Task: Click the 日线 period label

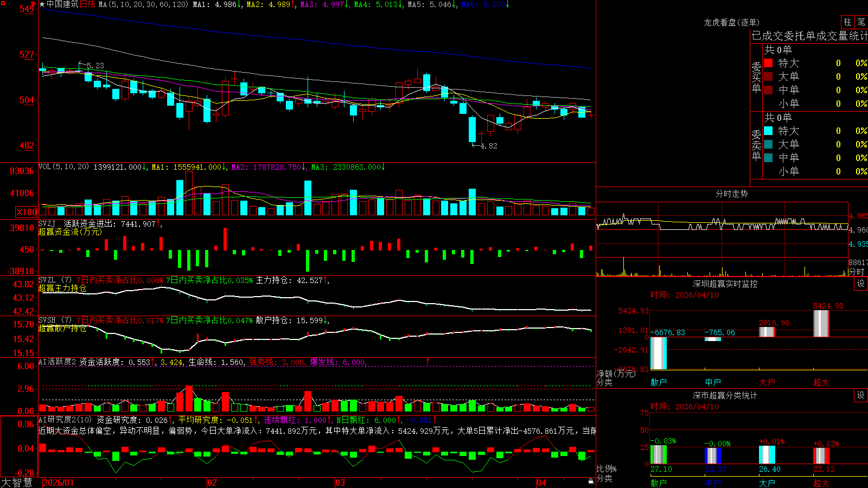Action: (87, 4)
